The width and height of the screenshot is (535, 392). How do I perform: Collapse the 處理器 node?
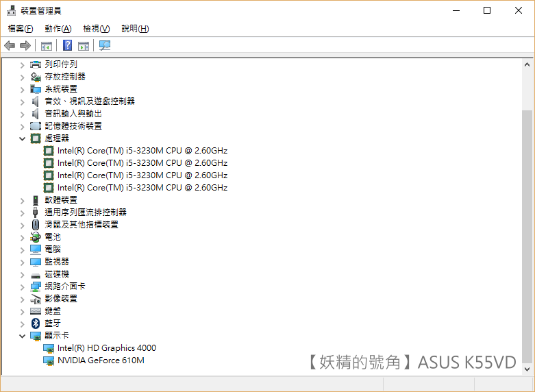22,138
